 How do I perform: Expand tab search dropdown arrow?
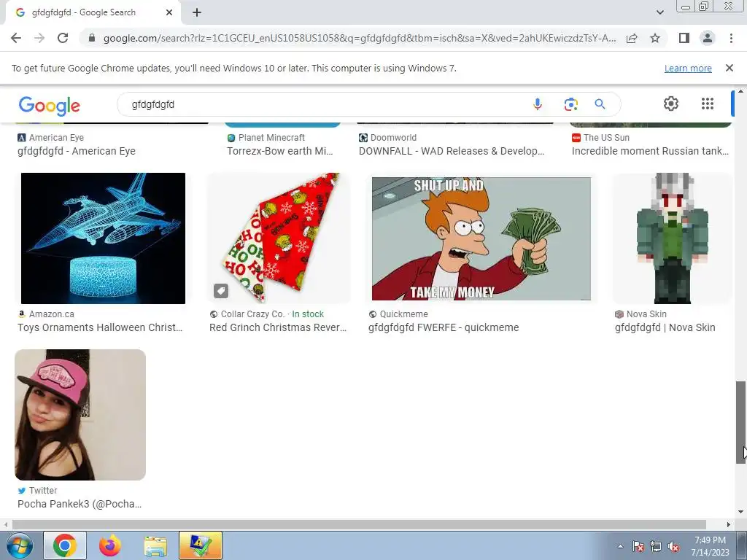(x=659, y=12)
